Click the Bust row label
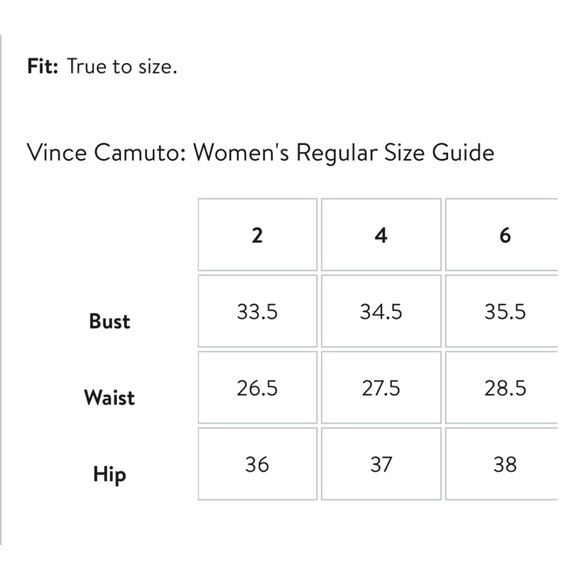 point(109,321)
